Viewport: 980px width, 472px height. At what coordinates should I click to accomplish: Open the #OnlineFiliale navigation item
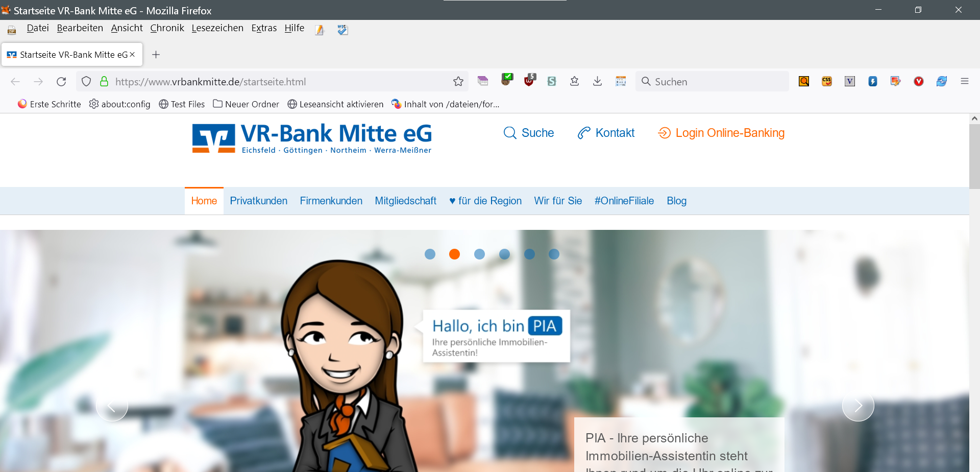[624, 201]
